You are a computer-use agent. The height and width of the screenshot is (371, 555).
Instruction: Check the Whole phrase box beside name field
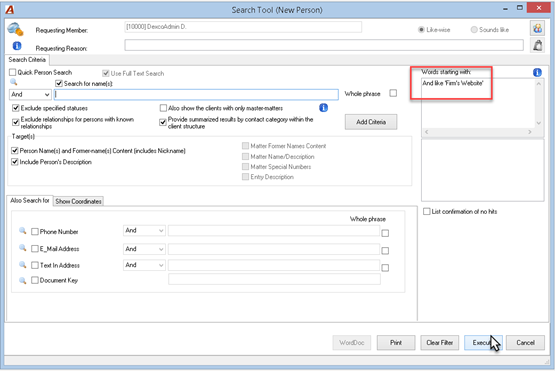click(393, 93)
